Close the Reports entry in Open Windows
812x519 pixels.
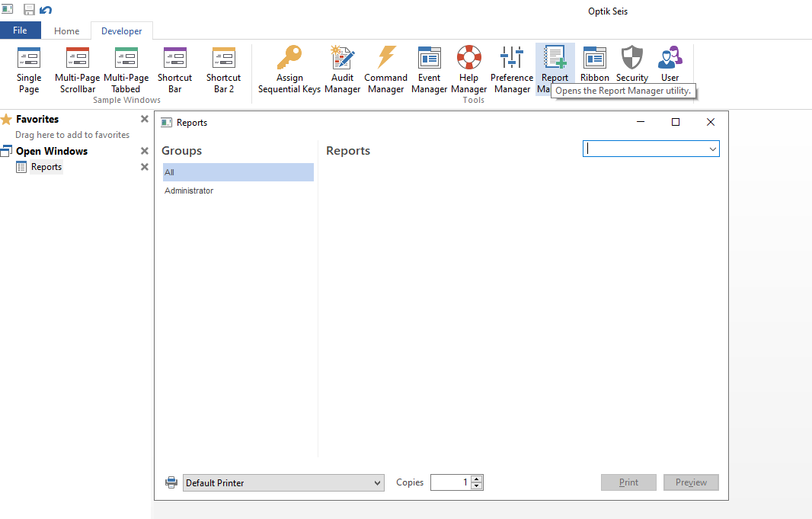[145, 167]
